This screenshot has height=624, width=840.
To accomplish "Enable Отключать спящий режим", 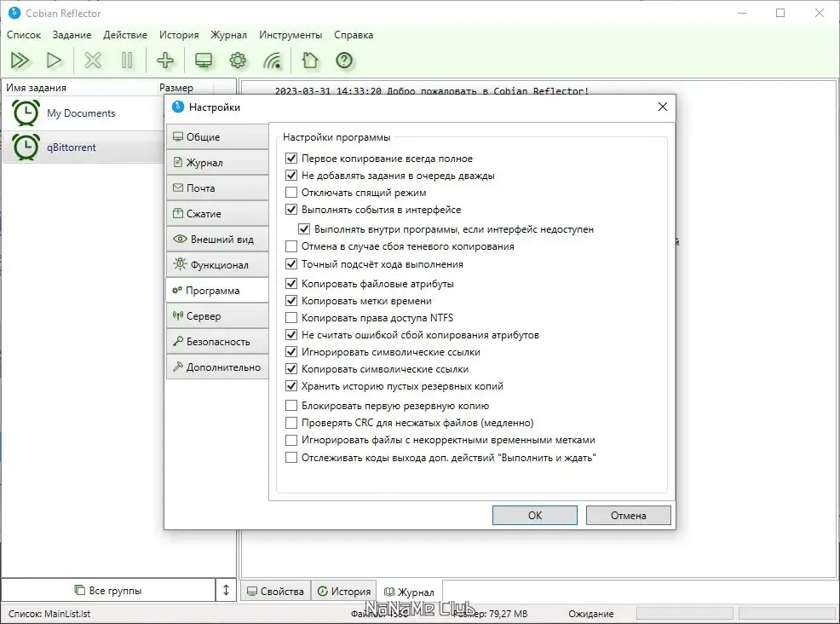I will coord(291,193).
